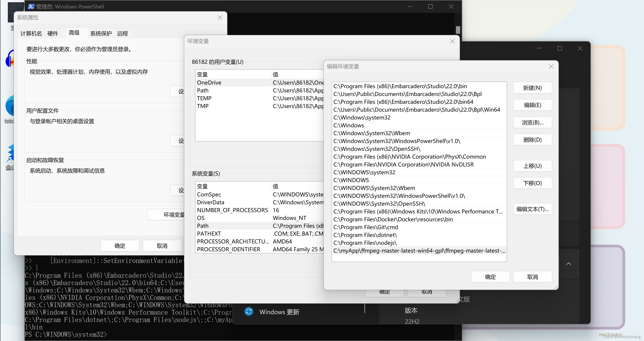Viewport: 644px width, 341px height.
Task: Select NVIDIA PhysX\Common path entry
Action: 419,157
